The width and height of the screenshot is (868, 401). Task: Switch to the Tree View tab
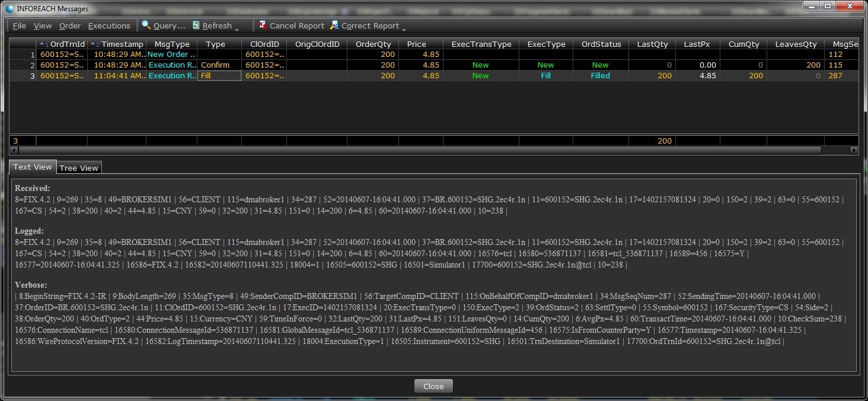pyautogui.click(x=79, y=168)
